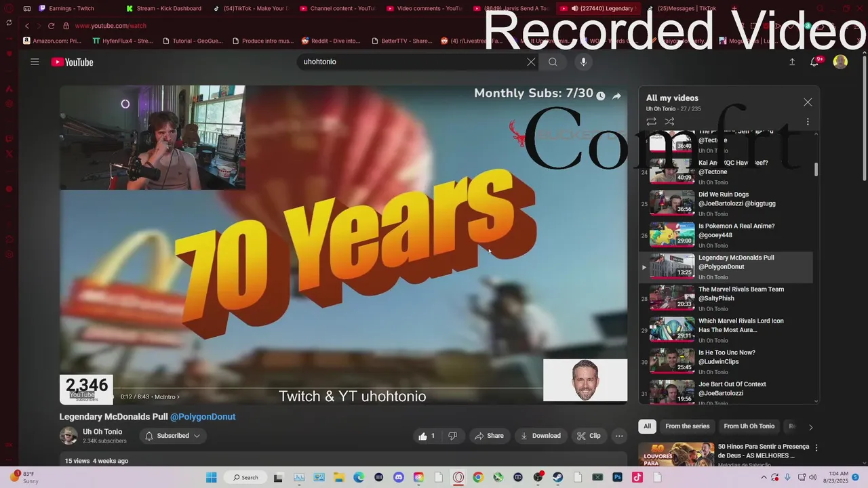The image size is (868, 488).
Task: Click the Clip button
Action: click(x=589, y=436)
